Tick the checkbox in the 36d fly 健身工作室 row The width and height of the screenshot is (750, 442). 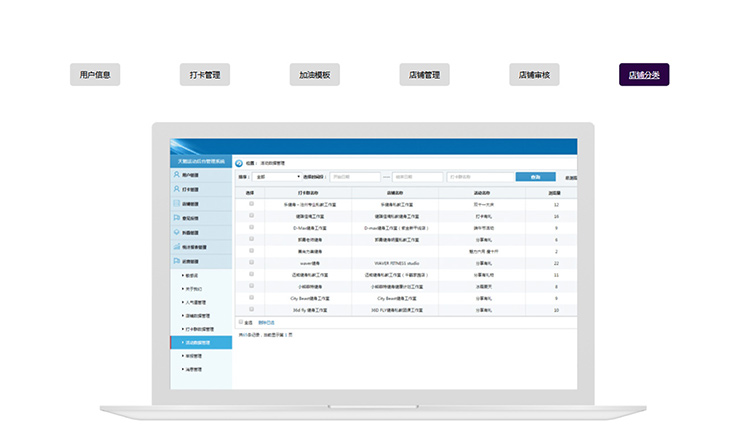point(251,309)
